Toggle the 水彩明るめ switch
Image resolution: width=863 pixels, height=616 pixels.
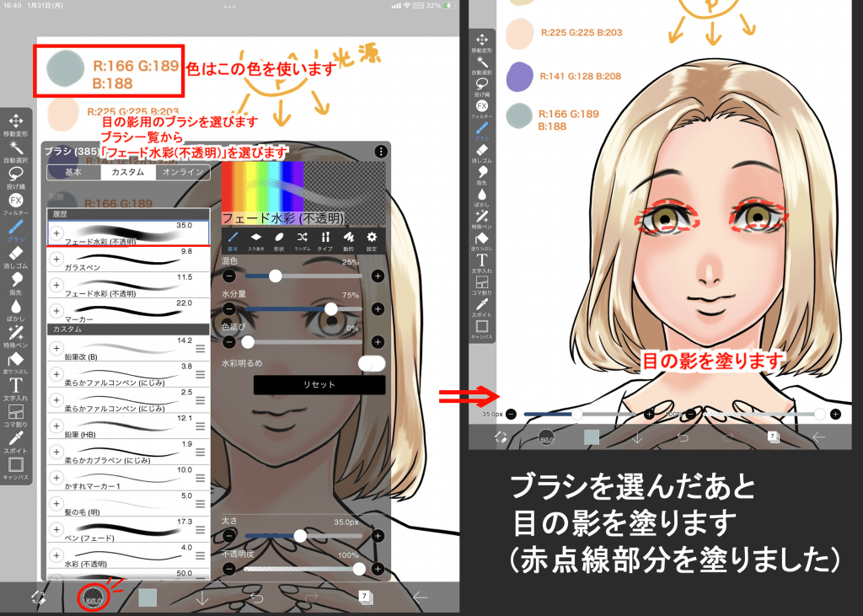click(372, 363)
